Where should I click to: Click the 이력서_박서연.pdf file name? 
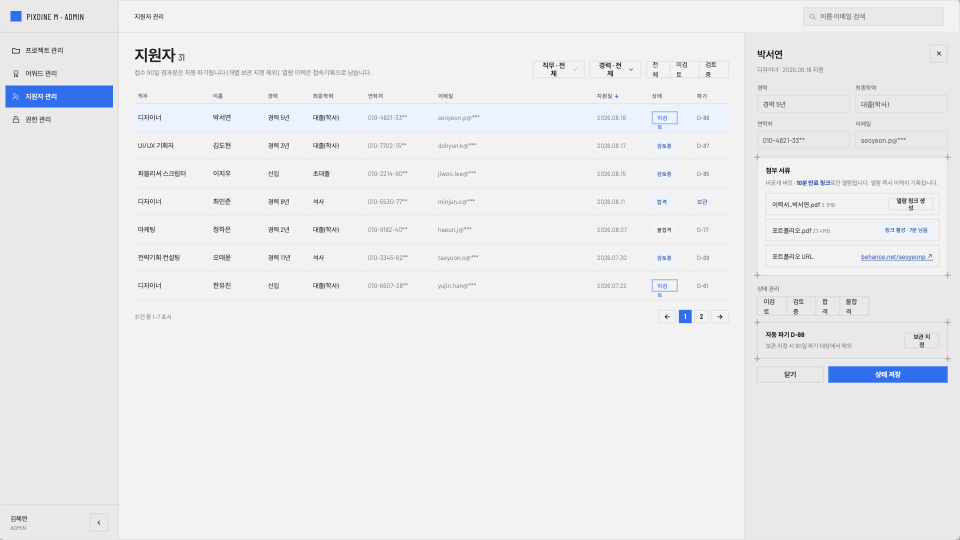click(796, 204)
